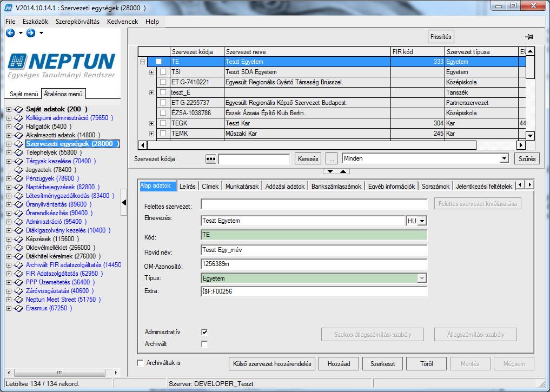
Task: Click the pin icon beside Frissítés
Action: pyautogui.click(x=529, y=37)
